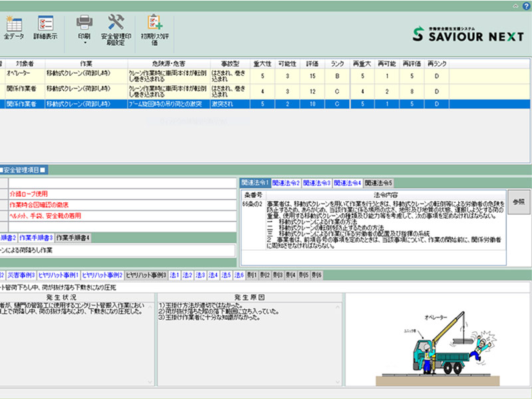Expand the 印刷 dropdown arrow
Image resolution: width=532 pixels, height=399 pixels.
(x=84, y=43)
